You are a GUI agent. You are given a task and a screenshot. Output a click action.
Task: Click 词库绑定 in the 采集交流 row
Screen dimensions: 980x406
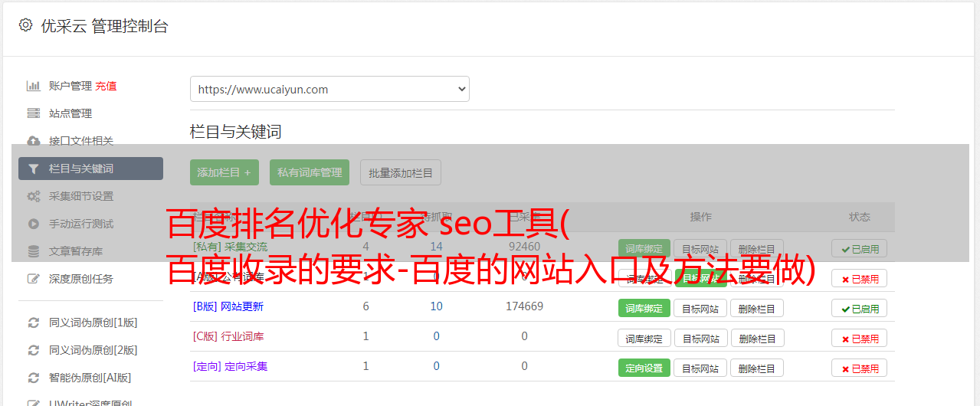pos(644,248)
